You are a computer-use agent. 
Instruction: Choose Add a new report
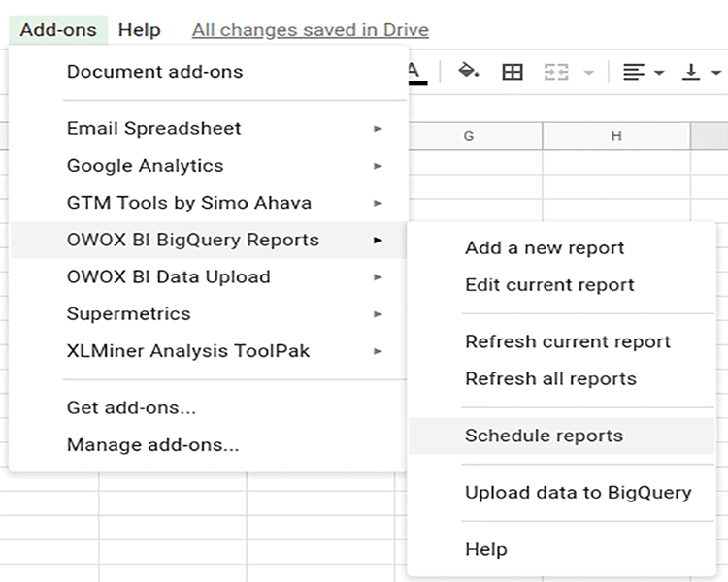coord(545,248)
